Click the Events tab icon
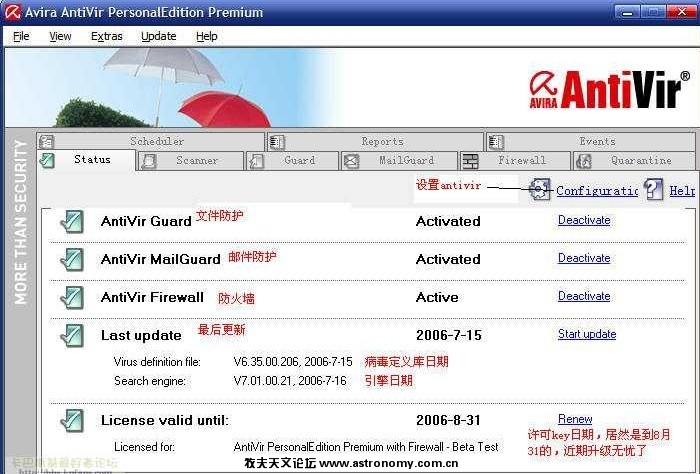700x474 pixels. tap(496, 142)
